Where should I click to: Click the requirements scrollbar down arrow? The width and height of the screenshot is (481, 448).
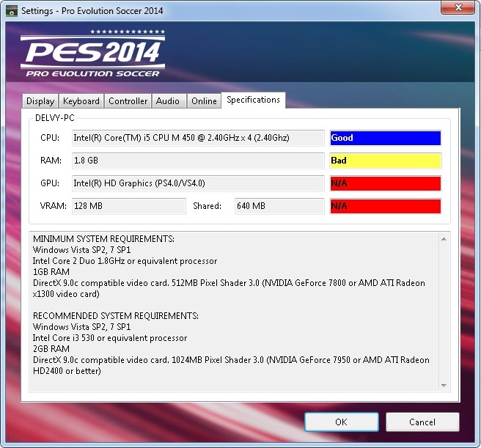click(444, 386)
